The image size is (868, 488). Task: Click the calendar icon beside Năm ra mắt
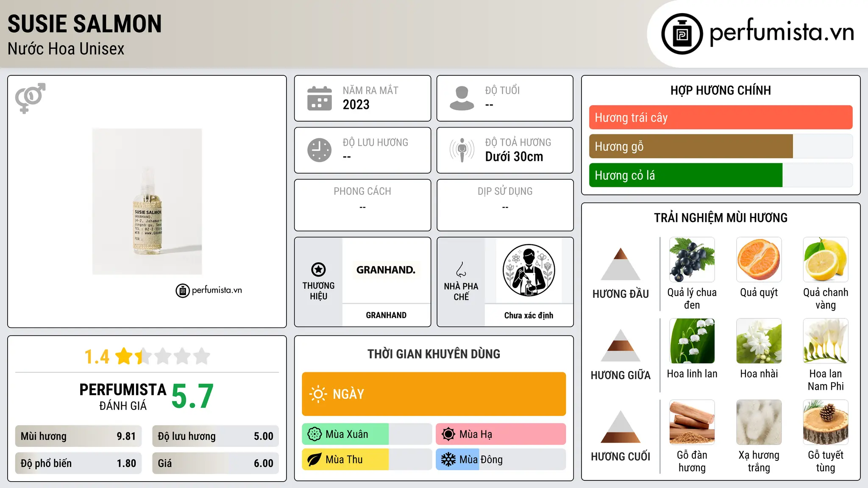(320, 98)
